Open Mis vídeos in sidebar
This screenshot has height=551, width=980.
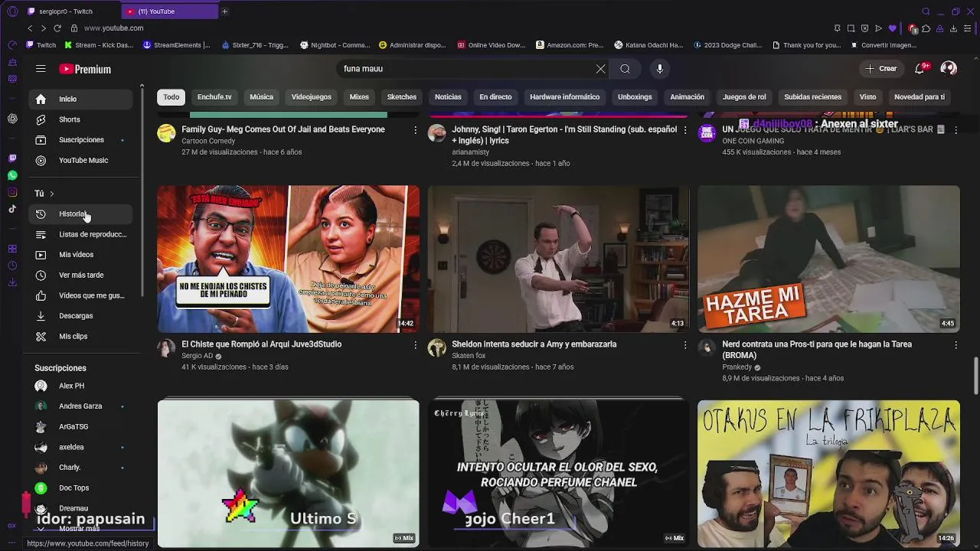tap(80, 255)
